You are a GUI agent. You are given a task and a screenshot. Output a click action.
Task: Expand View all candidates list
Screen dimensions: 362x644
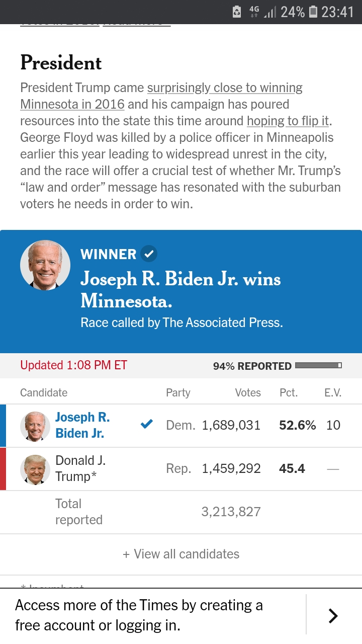[x=181, y=554]
